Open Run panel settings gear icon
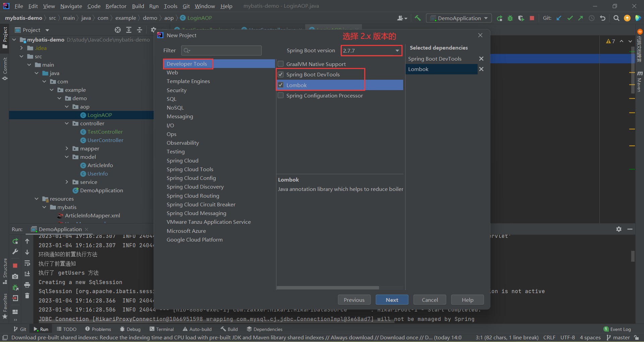 (619, 229)
